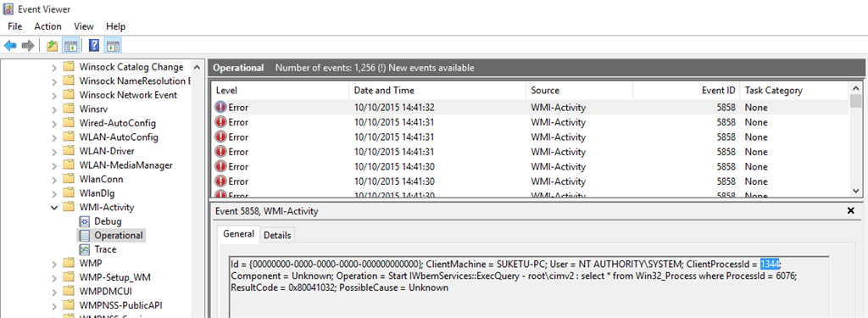The width and height of the screenshot is (868, 318).
Task: Toggle the Show/Hide Action Pane icon
Action: tap(113, 46)
